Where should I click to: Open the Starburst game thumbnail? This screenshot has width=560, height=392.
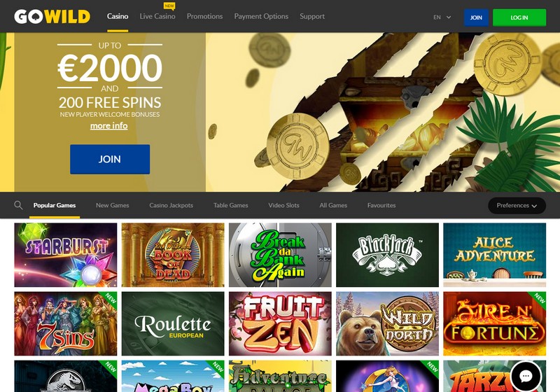tap(66, 255)
